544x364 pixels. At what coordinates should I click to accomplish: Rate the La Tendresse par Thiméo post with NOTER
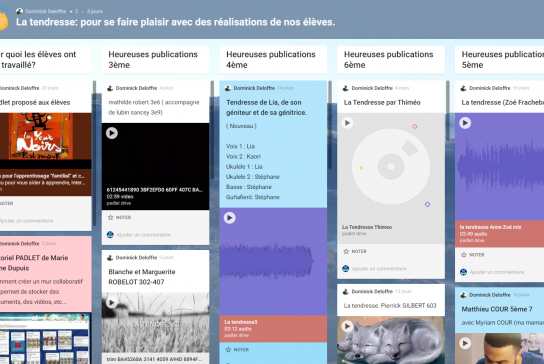click(x=355, y=251)
